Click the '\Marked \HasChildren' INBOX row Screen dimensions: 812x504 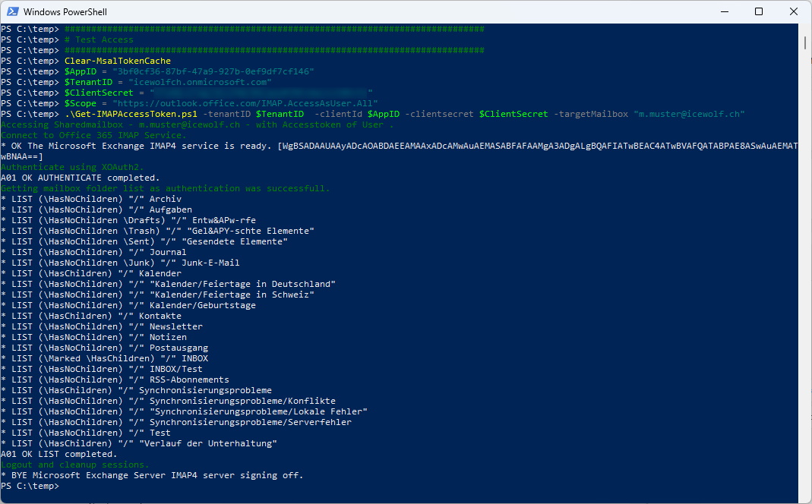click(105, 358)
